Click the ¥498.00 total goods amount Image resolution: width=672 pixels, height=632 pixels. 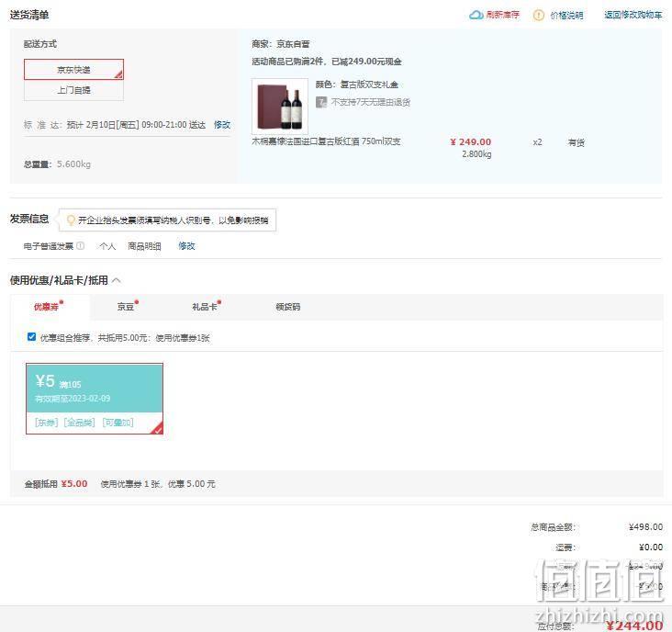coord(645,526)
